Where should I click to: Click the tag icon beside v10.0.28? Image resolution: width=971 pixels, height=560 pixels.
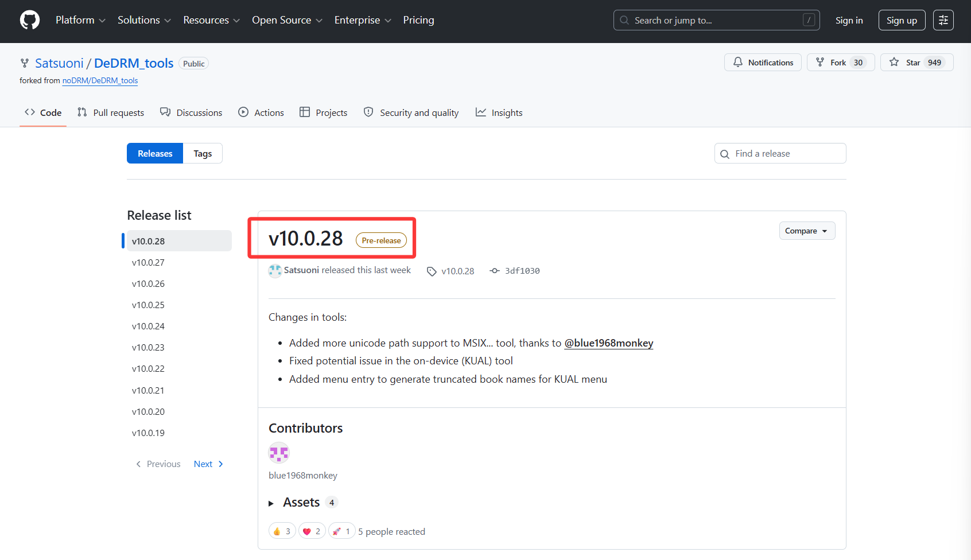point(432,271)
